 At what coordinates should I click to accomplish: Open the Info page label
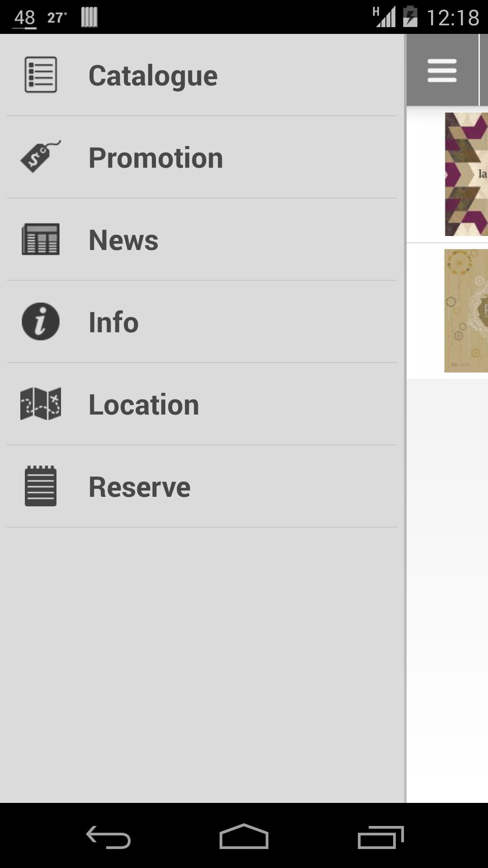tap(113, 322)
